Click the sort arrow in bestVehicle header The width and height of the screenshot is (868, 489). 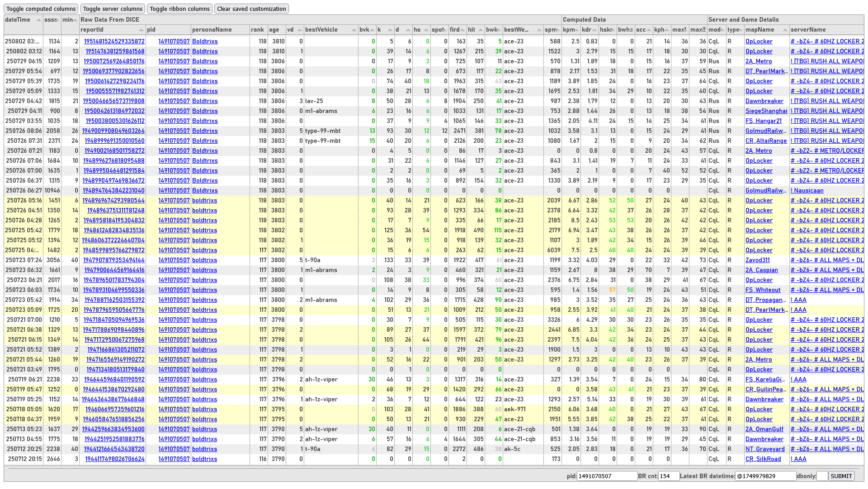click(354, 30)
